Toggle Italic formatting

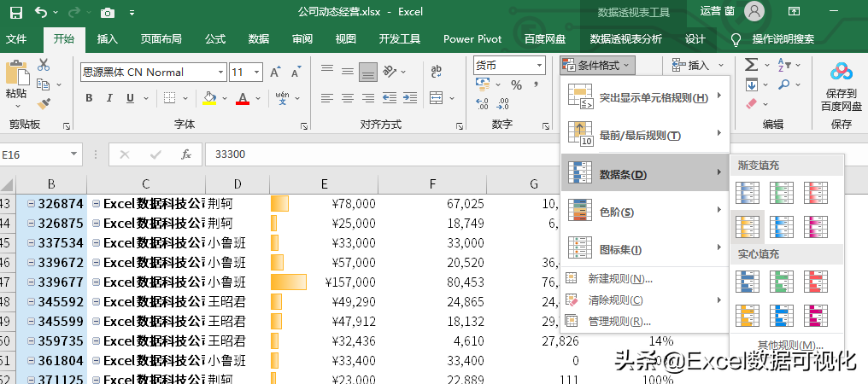109,98
